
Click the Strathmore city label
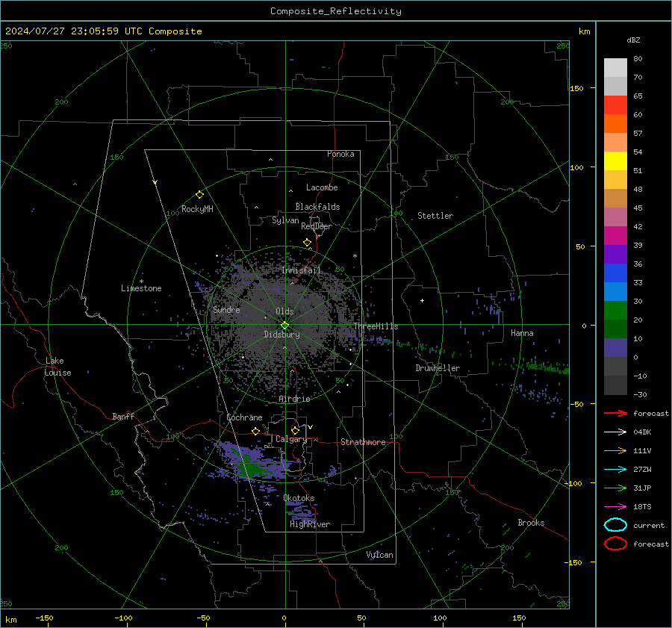(x=363, y=442)
